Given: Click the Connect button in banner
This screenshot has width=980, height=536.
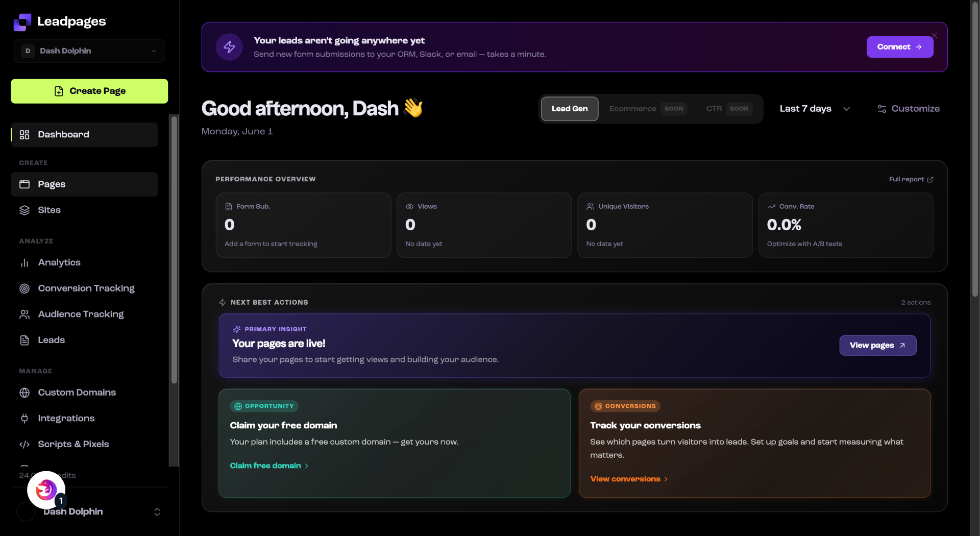Looking at the screenshot, I should [x=900, y=47].
